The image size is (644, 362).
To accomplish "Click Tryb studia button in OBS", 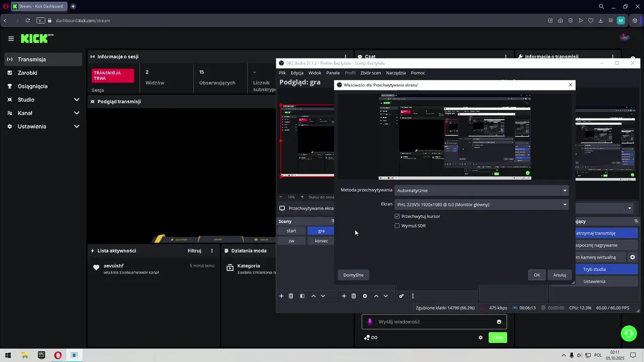I will click(594, 269).
